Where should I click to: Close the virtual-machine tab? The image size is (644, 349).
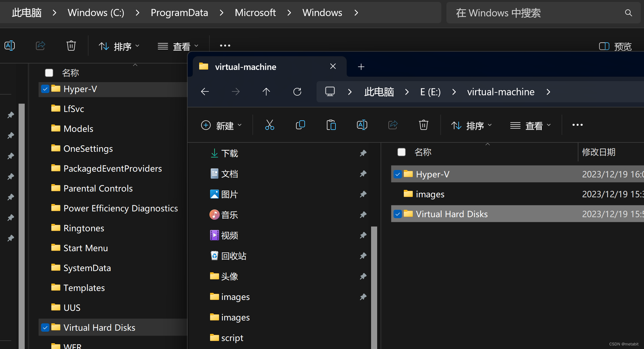click(333, 66)
